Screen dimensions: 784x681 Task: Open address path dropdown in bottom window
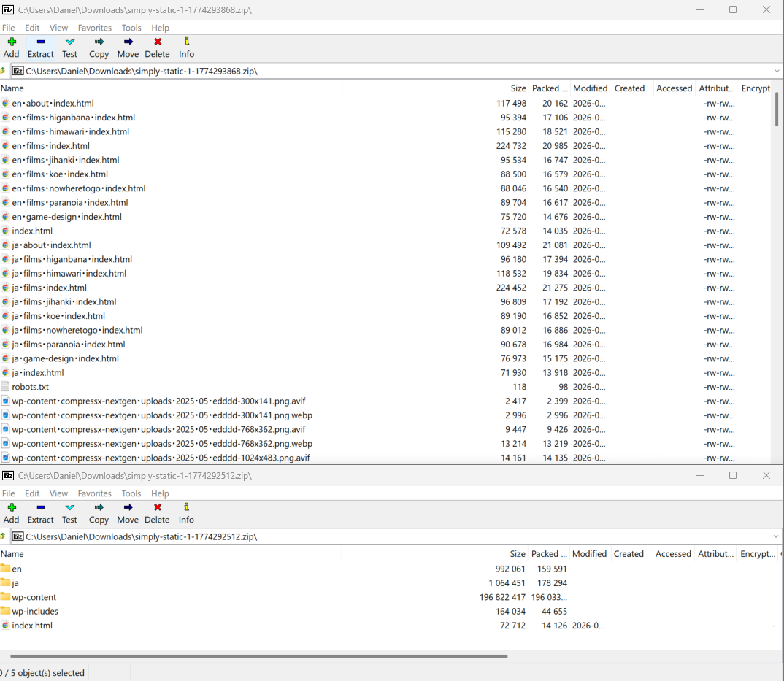tap(776, 536)
